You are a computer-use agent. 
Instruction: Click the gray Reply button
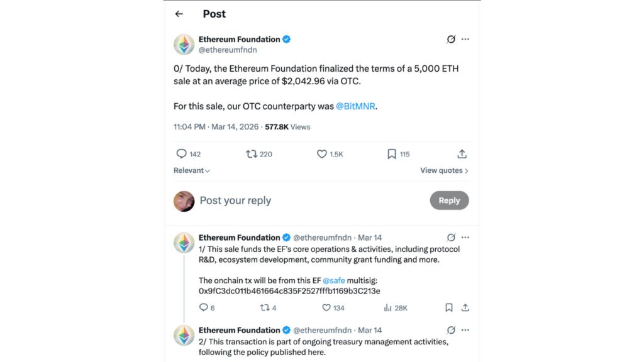coord(449,200)
